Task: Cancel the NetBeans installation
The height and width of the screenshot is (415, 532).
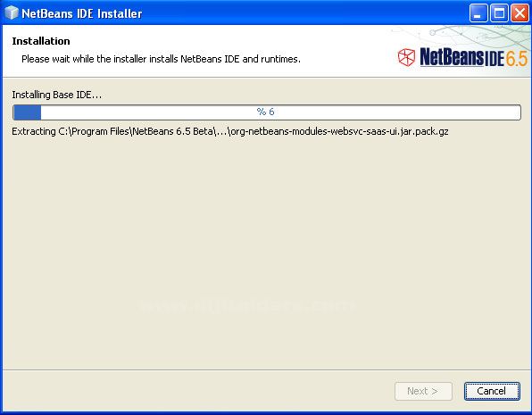Action: coord(492,391)
